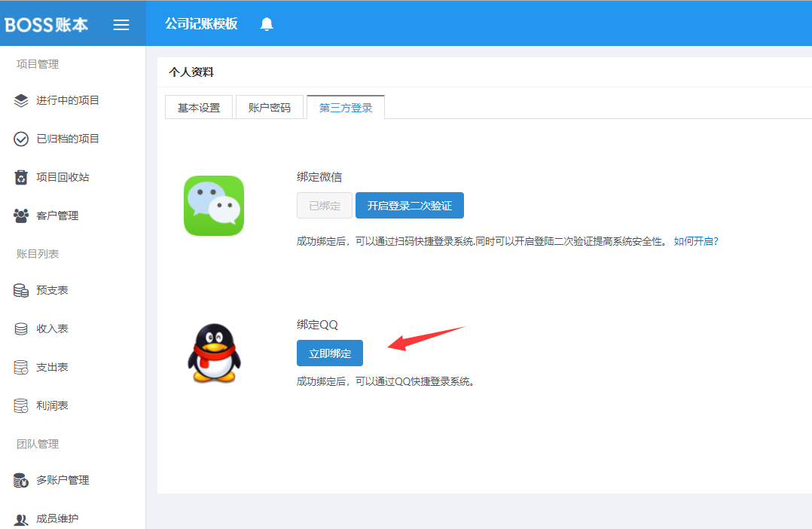Viewport: 812px width, 529px height.
Task: Go to 项目回收站
Action: pyautogui.click(x=63, y=177)
